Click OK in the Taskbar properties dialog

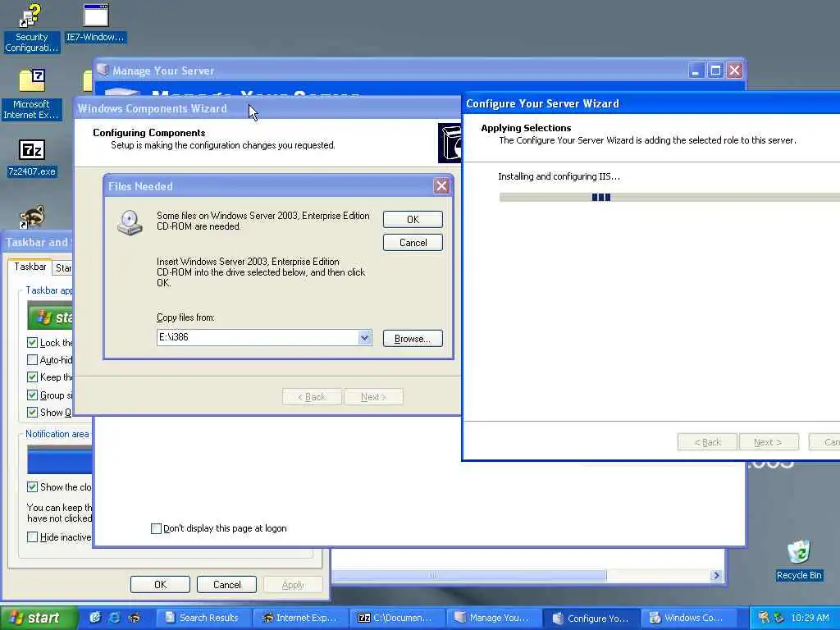point(160,584)
